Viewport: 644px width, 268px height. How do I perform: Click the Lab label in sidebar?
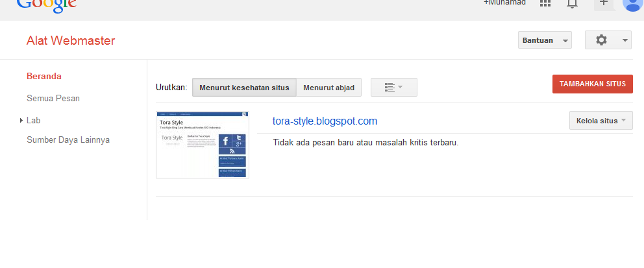point(33,121)
